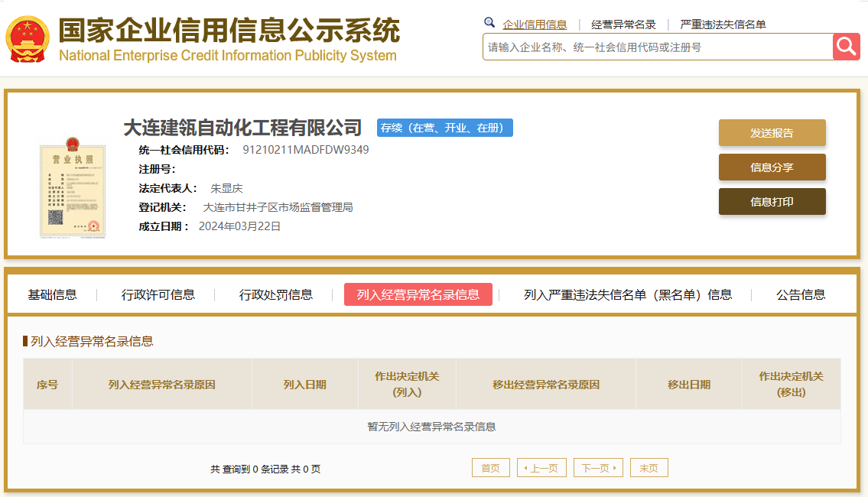
Task: Go to first page with 首页
Action: [490, 468]
